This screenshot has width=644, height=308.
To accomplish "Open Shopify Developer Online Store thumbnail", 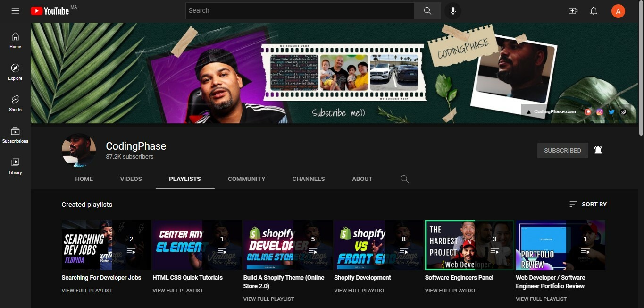I will [288, 245].
